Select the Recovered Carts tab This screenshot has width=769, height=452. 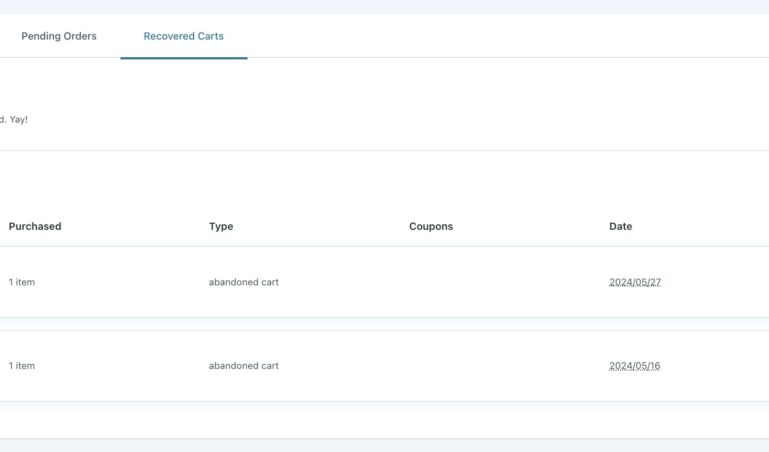click(x=183, y=36)
